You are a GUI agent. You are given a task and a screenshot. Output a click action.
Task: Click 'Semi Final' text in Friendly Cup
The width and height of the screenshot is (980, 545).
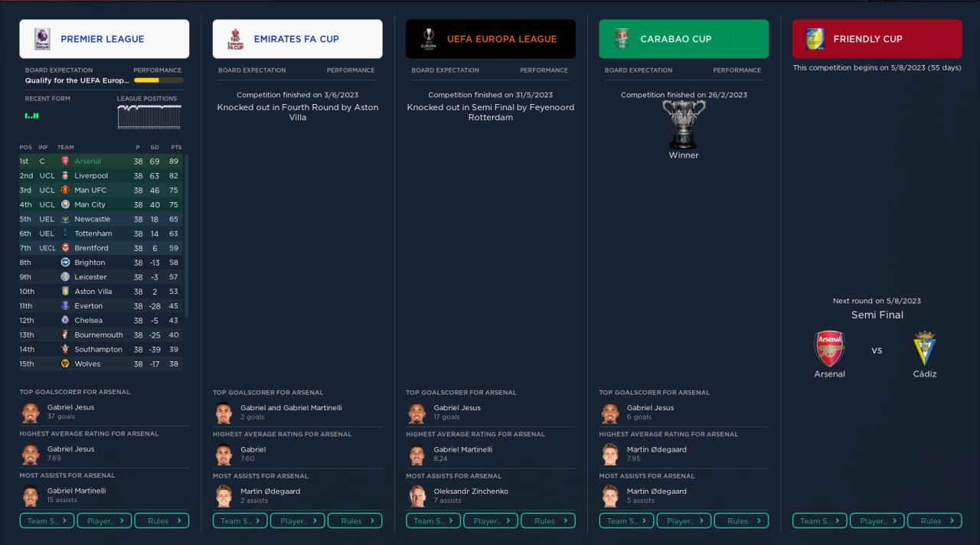pos(877,315)
